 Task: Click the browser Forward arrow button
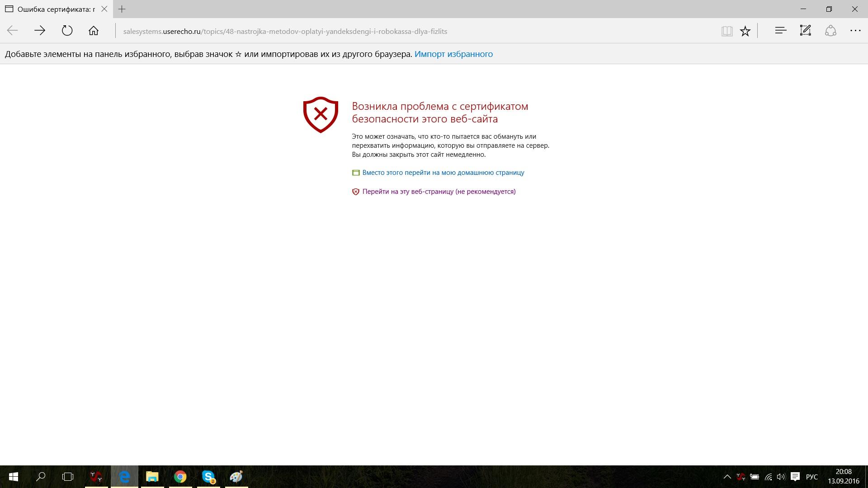click(x=40, y=31)
